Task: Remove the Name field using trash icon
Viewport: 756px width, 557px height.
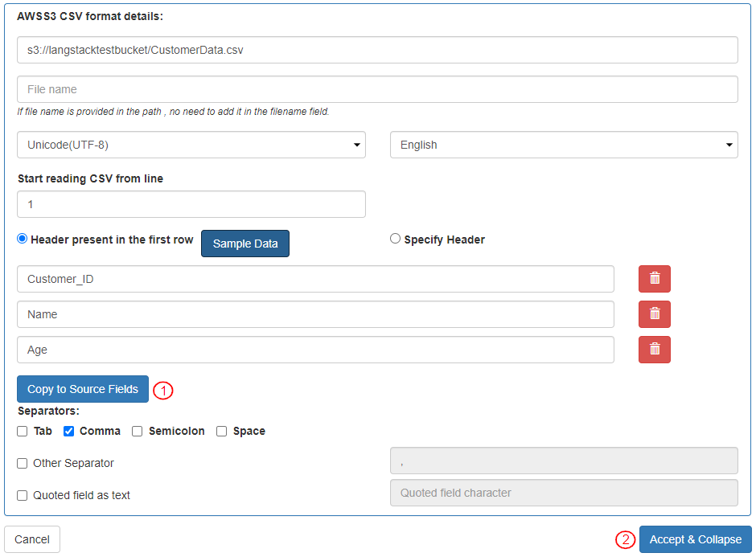Action: click(654, 314)
